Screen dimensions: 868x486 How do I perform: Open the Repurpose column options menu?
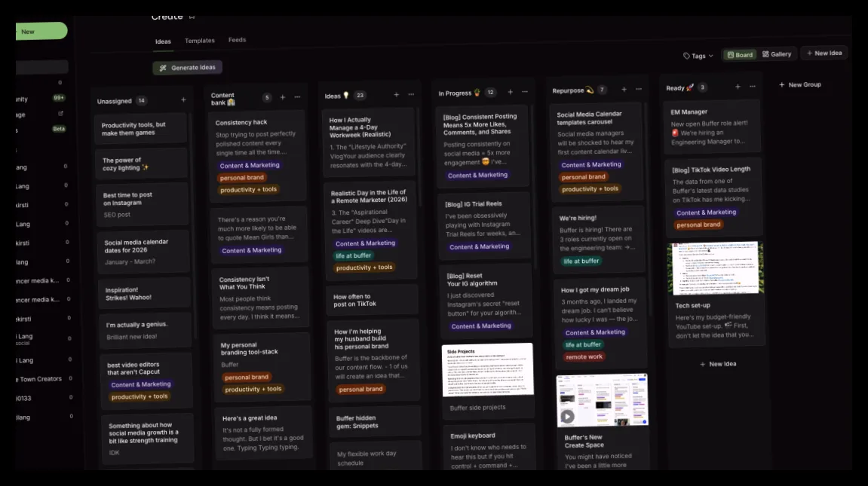tap(639, 89)
